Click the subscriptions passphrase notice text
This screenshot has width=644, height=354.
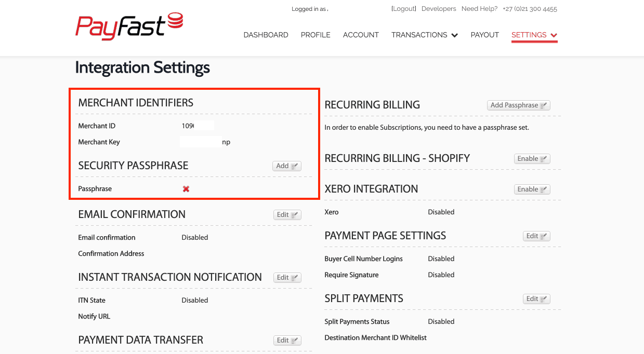[427, 127]
